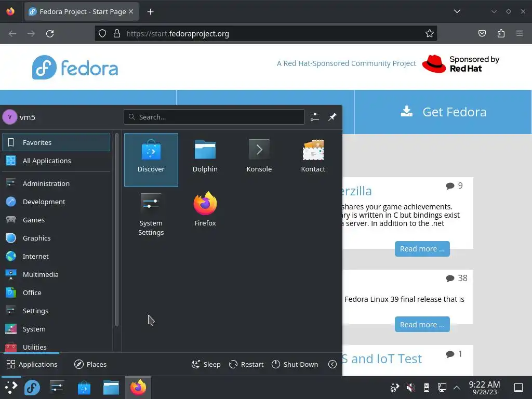Reload the Fedora start page

[50, 34]
